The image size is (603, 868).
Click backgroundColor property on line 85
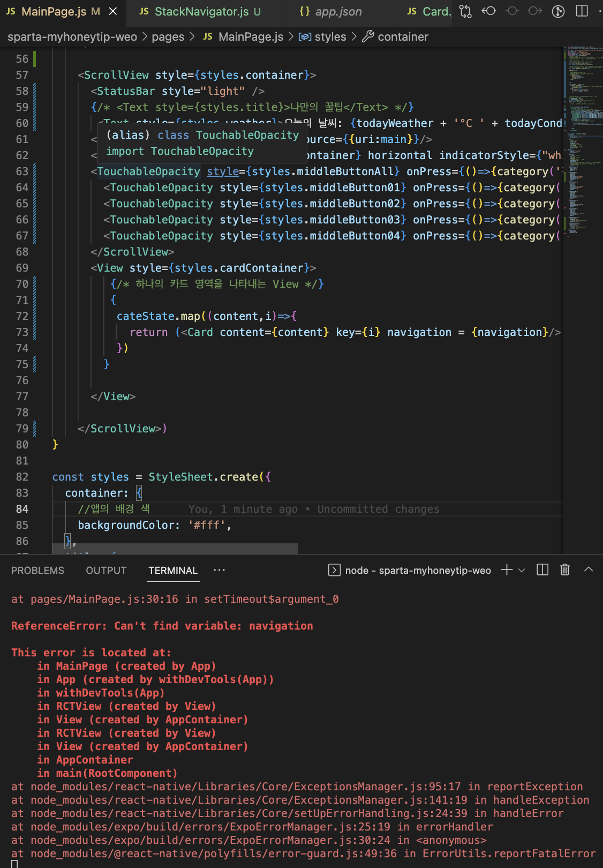(x=126, y=525)
